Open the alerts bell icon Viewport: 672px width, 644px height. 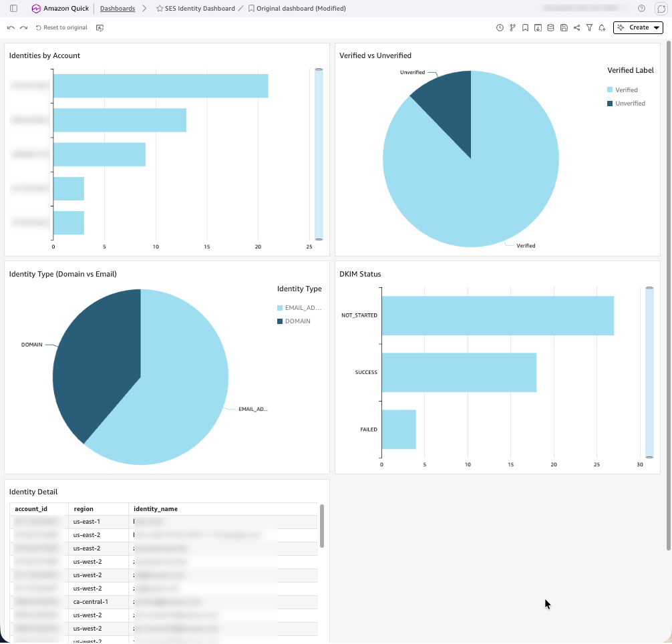click(602, 27)
